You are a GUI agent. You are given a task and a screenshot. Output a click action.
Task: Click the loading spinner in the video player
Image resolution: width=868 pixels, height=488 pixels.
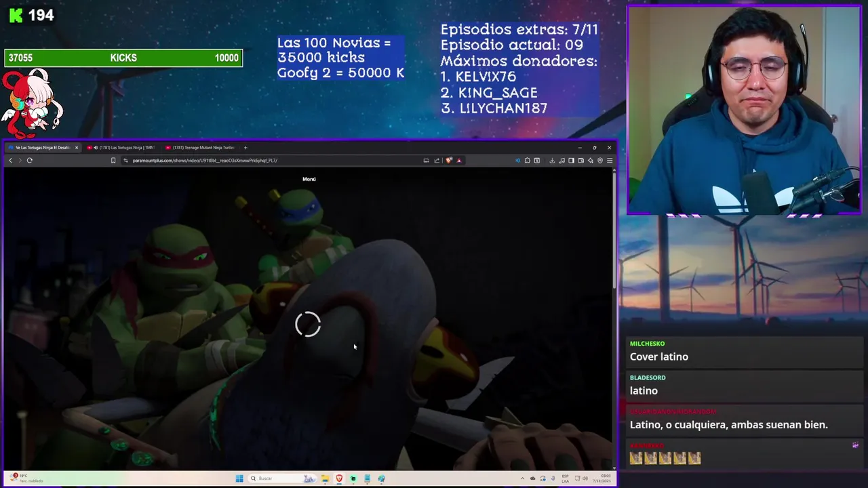pyautogui.click(x=308, y=325)
